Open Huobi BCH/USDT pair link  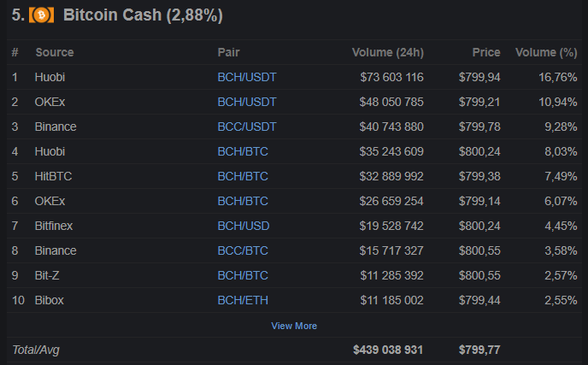(x=247, y=77)
